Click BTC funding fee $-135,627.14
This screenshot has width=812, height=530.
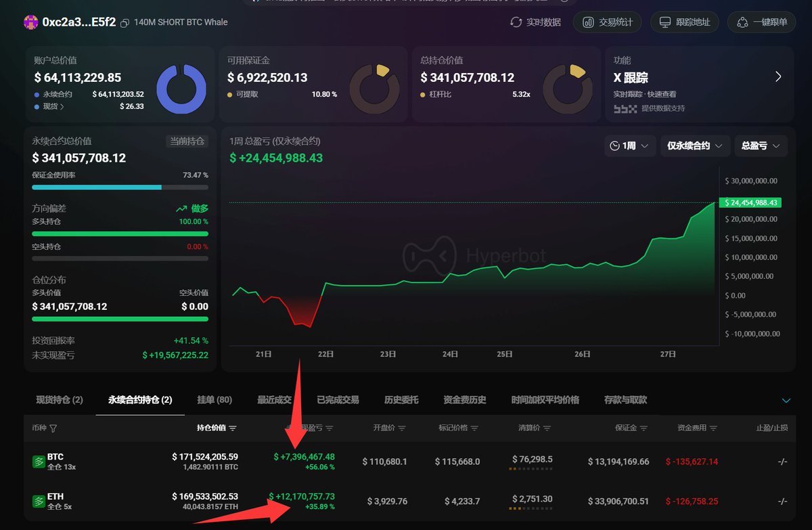[692, 462]
